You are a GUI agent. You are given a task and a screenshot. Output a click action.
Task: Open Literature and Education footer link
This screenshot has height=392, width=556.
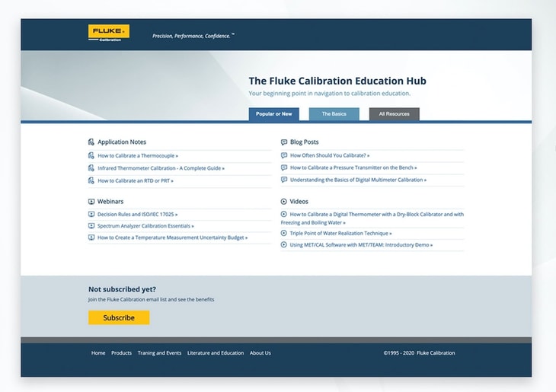(x=216, y=353)
